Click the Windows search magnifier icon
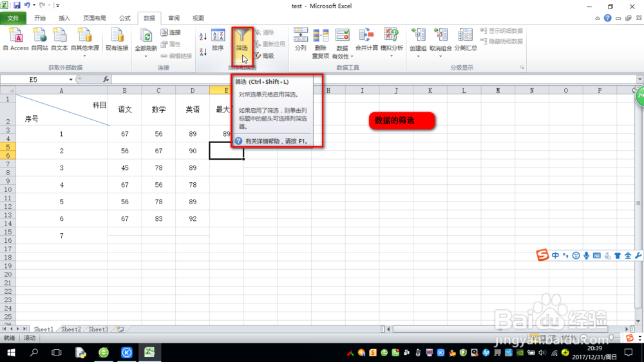The height and width of the screenshot is (362, 644). coord(34,352)
